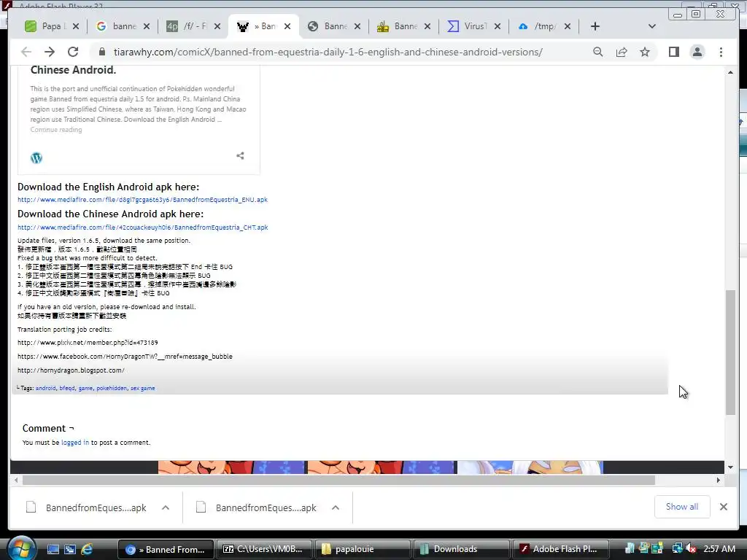Share this page icon in address bar
The height and width of the screenshot is (560, 747).
click(x=622, y=52)
